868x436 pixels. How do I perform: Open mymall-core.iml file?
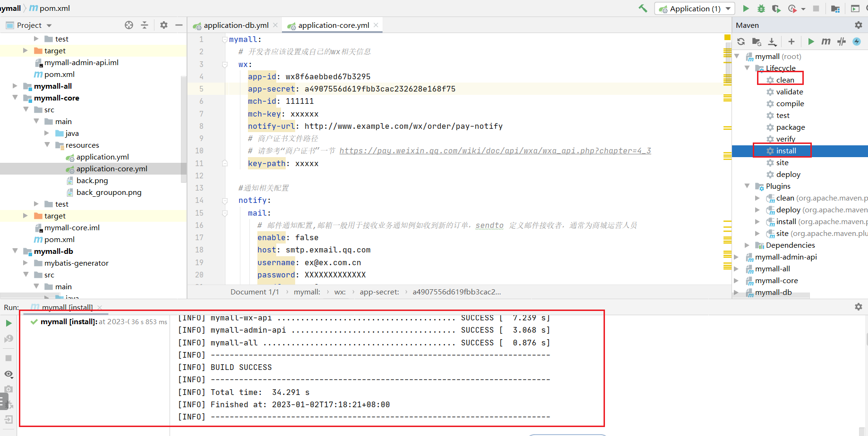72,227
